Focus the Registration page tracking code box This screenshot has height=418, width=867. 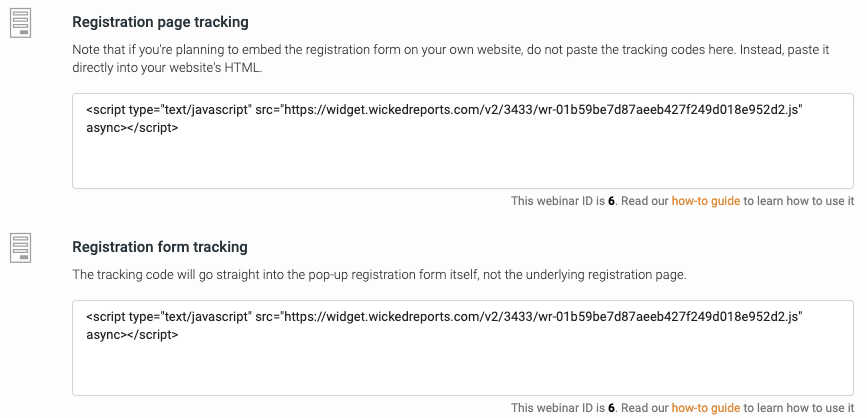[463, 141]
